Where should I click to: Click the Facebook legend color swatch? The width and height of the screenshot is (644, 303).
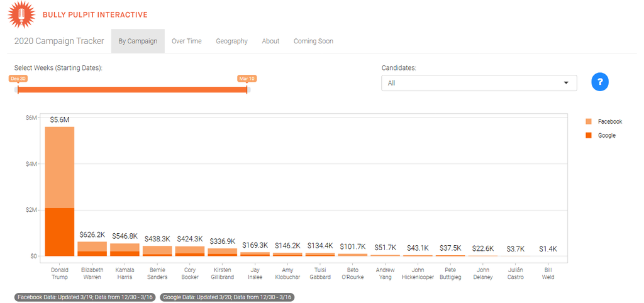(588, 121)
